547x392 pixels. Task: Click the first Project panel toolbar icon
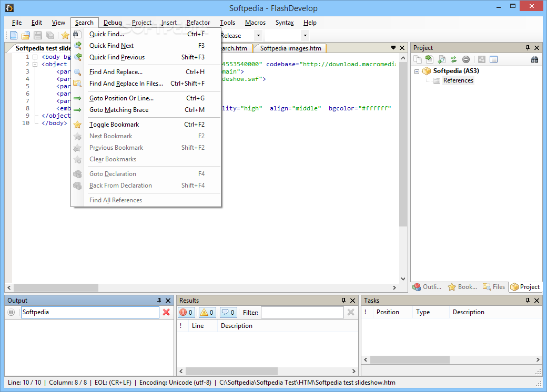tap(417, 59)
